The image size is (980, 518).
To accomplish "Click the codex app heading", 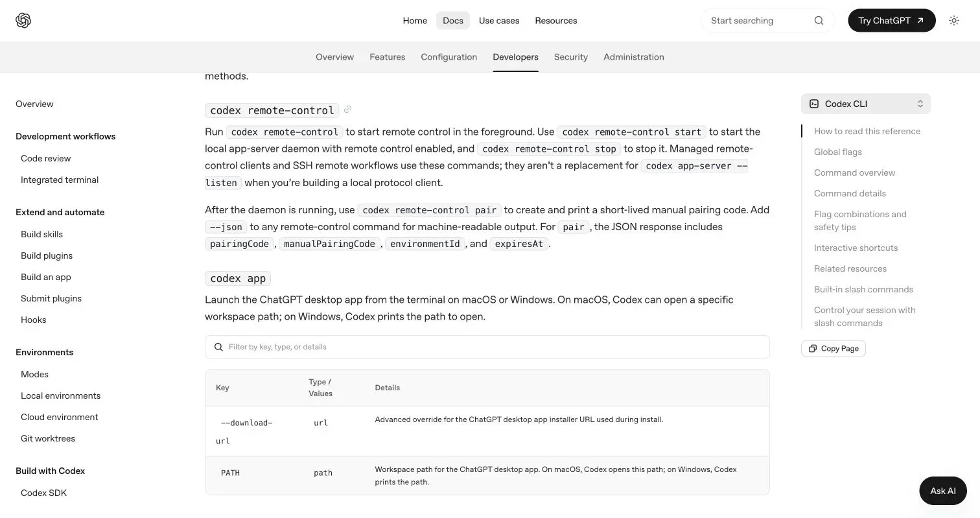I will [x=238, y=278].
